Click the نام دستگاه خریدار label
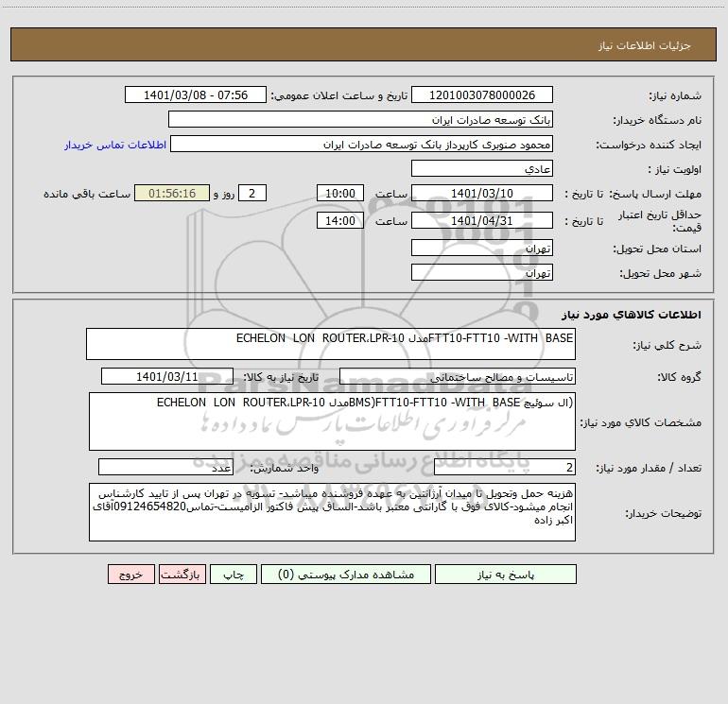728x704 pixels. coord(657,120)
